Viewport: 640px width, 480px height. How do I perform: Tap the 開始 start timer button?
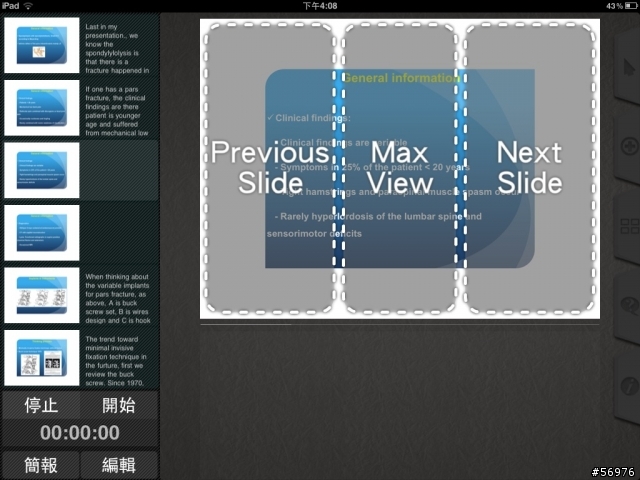(x=118, y=405)
